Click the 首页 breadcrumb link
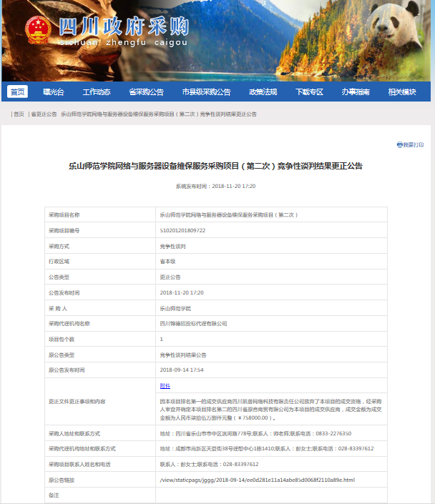This screenshot has width=435, height=504. (19, 114)
